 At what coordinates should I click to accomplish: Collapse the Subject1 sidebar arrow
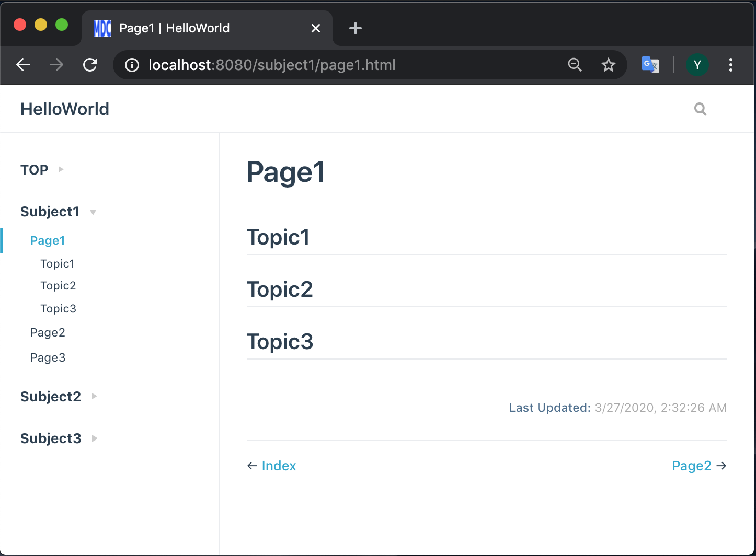point(93,212)
